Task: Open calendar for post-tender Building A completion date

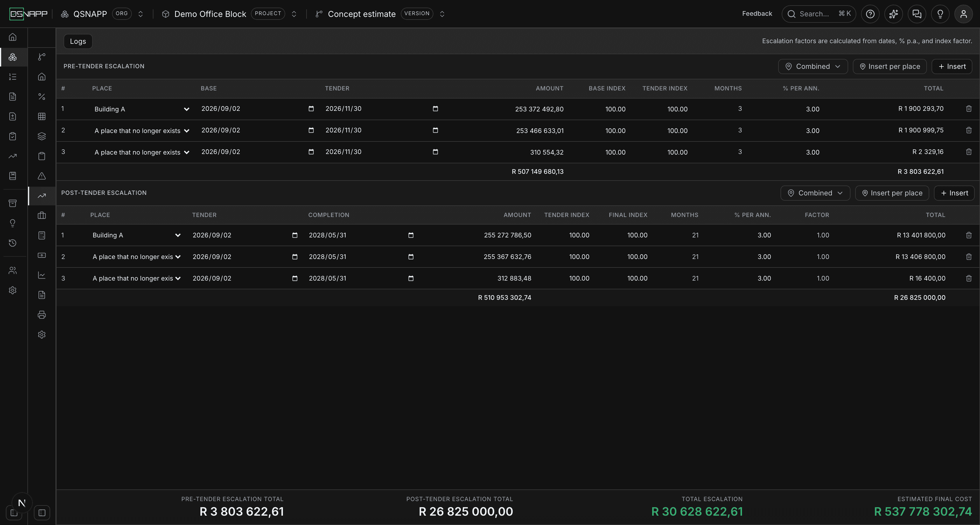Action: click(410, 235)
